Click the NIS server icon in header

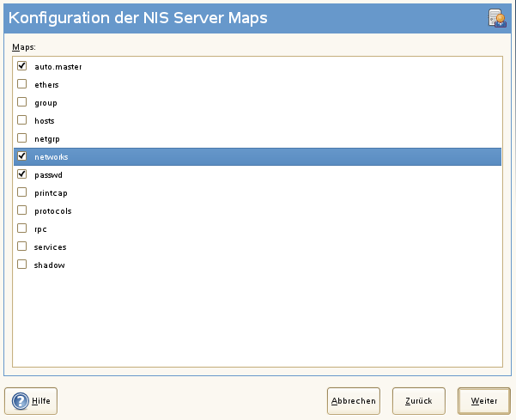pyautogui.click(x=496, y=18)
